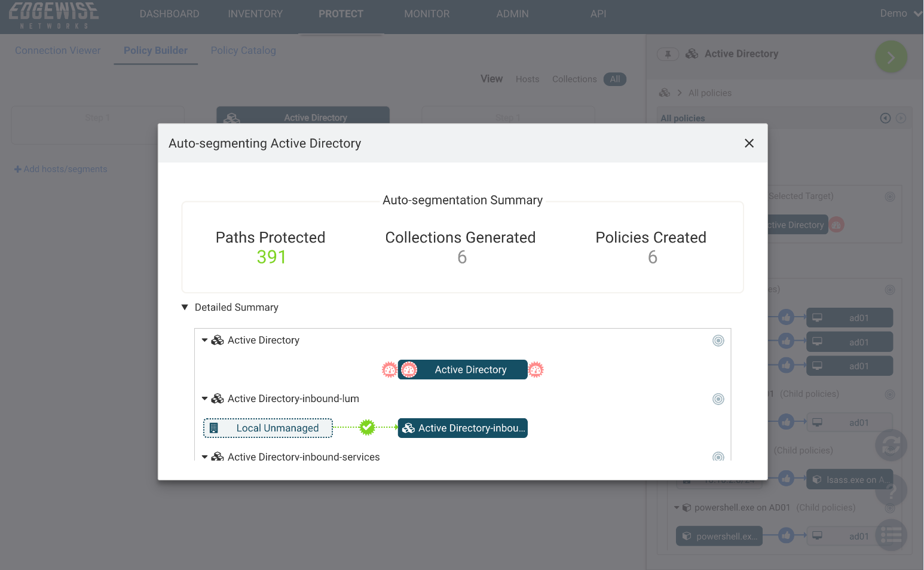Open the MONITOR menu
Viewport: 924px width, 570px height.
427,14
